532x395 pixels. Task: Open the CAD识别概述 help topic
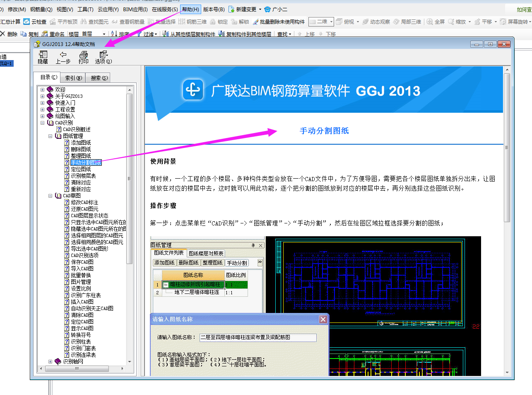click(77, 129)
